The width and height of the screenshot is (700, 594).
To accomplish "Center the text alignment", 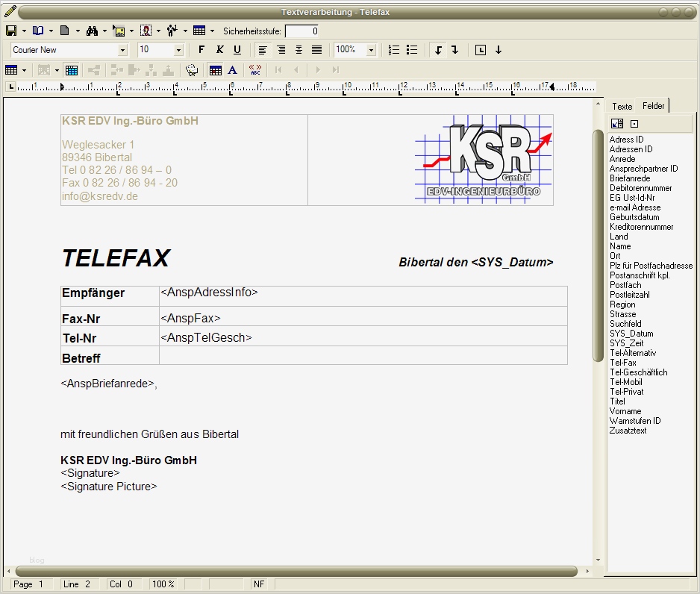I will coord(299,49).
